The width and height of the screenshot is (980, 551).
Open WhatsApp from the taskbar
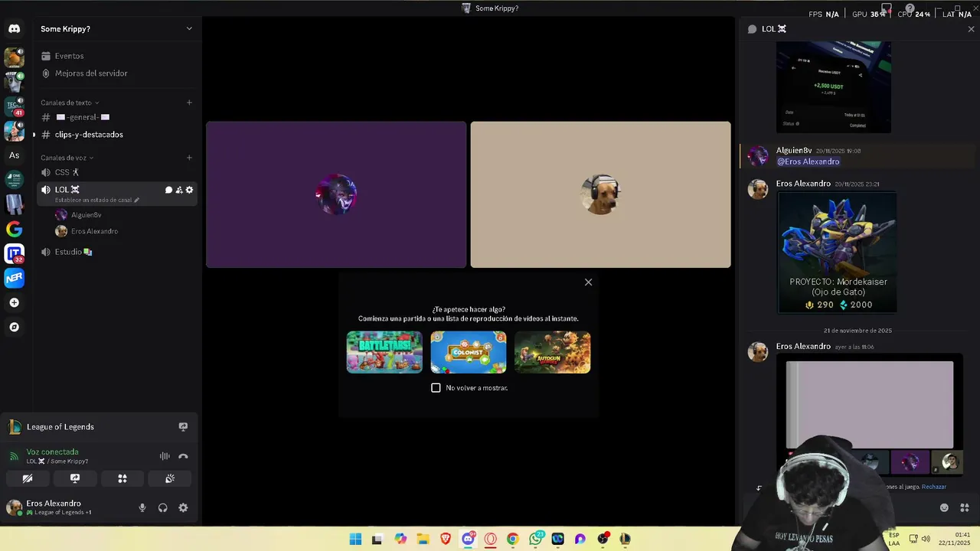pyautogui.click(x=535, y=539)
